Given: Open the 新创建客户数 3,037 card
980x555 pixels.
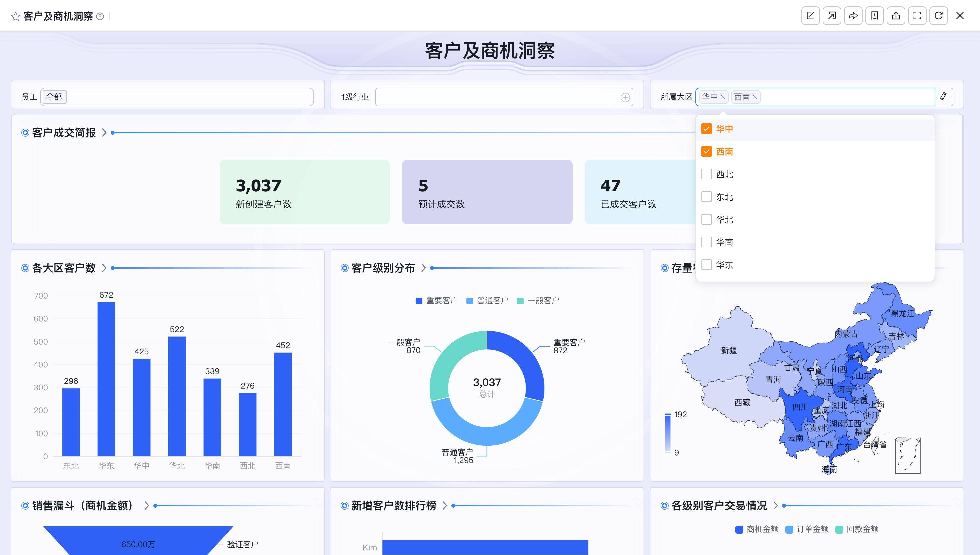Looking at the screenshot, I should tap(305, 192).
